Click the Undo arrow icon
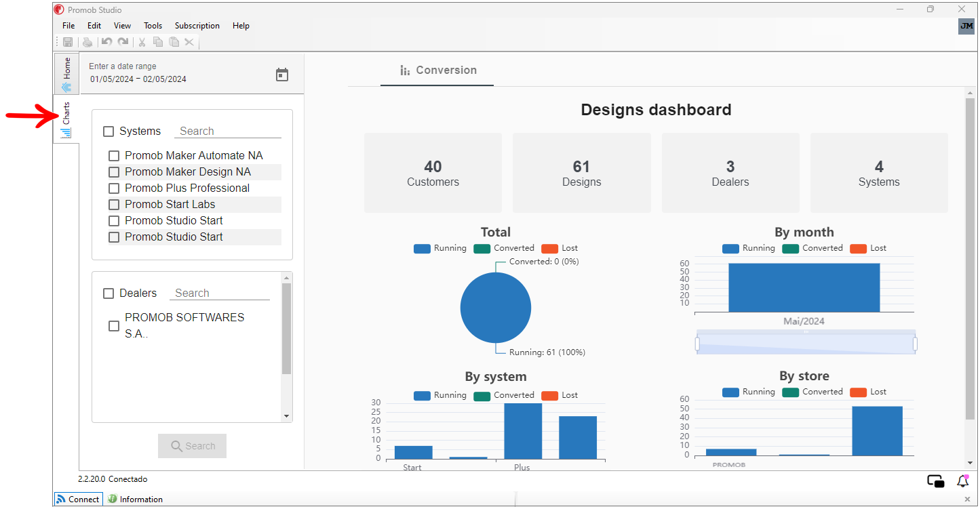Image resolution: width=980 pixels, height=509 pixels. pos(106,42)
